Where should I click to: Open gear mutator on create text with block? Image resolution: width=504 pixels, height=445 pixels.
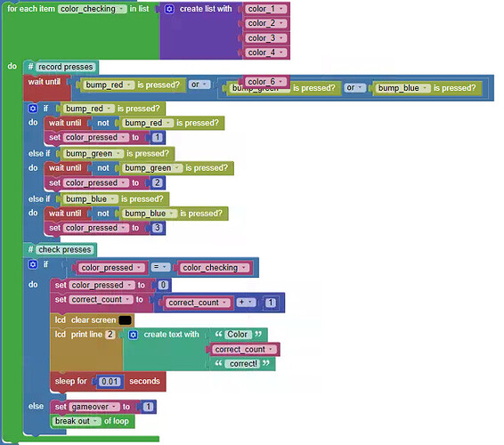coord(133,335)
